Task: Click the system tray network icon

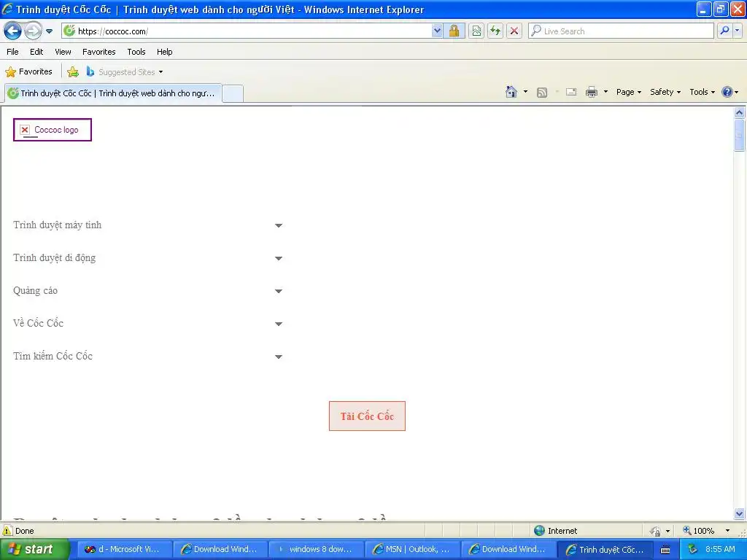Action: point(692,549)
